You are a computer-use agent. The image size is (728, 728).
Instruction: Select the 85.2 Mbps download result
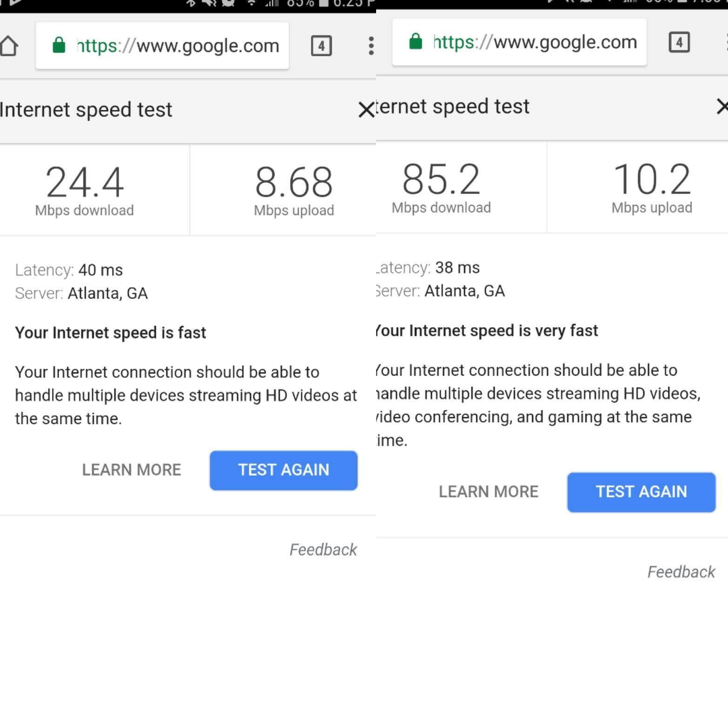pos(441,187)
